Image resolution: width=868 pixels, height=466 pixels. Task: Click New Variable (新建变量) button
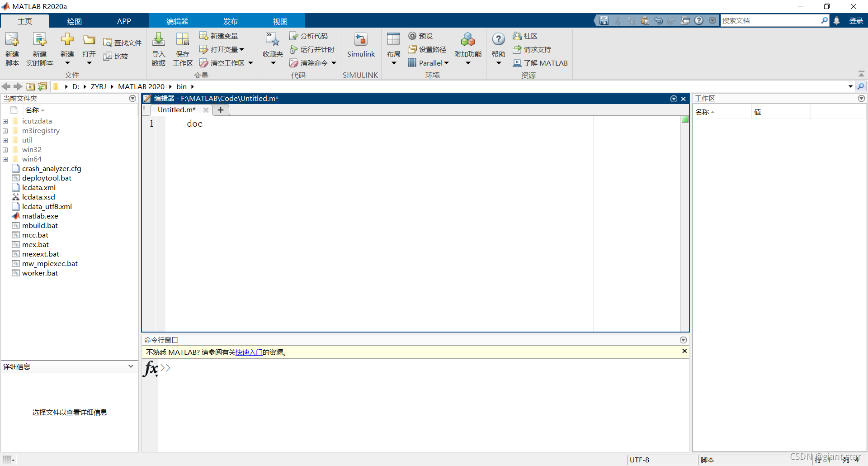pyautogui.click(x=219, y=36)
